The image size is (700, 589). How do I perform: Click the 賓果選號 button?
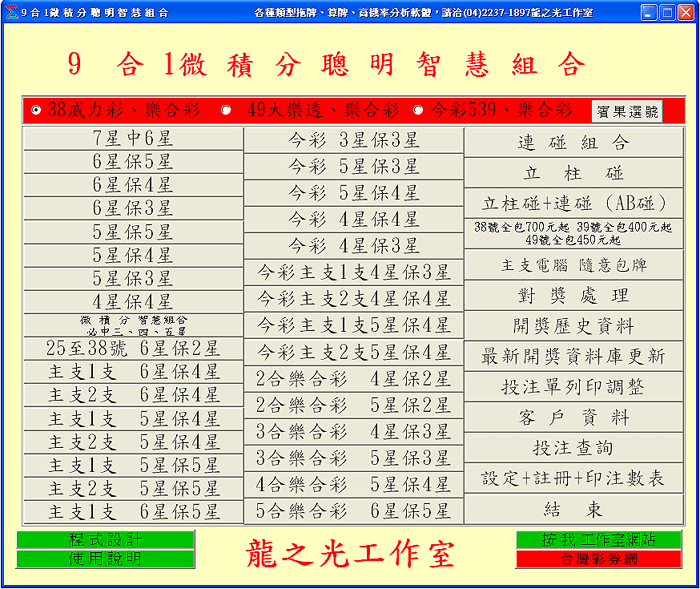[627, 112]
